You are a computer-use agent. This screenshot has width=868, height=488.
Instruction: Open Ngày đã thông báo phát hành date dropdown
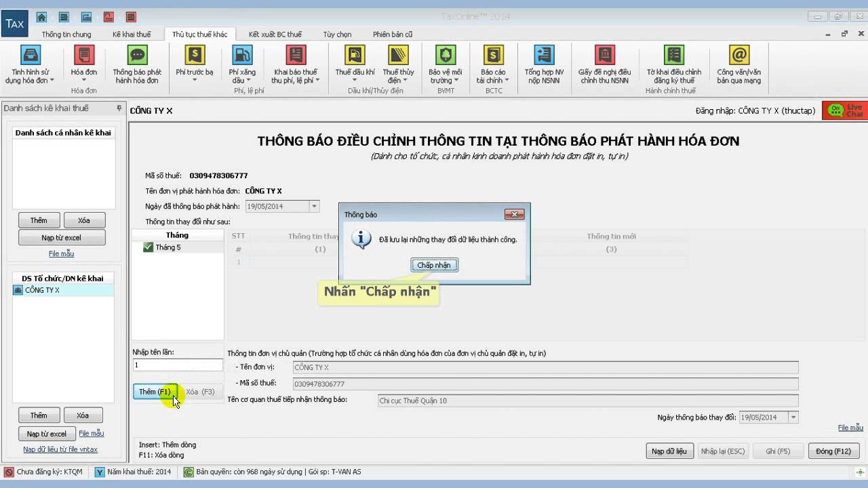(x=314, y=207)
